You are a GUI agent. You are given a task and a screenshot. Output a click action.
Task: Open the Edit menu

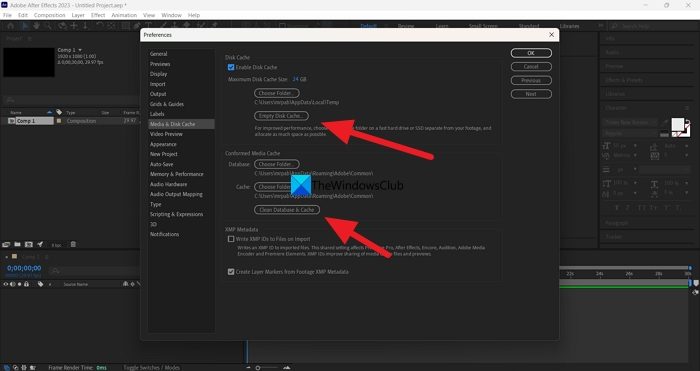tap(23, 15)
